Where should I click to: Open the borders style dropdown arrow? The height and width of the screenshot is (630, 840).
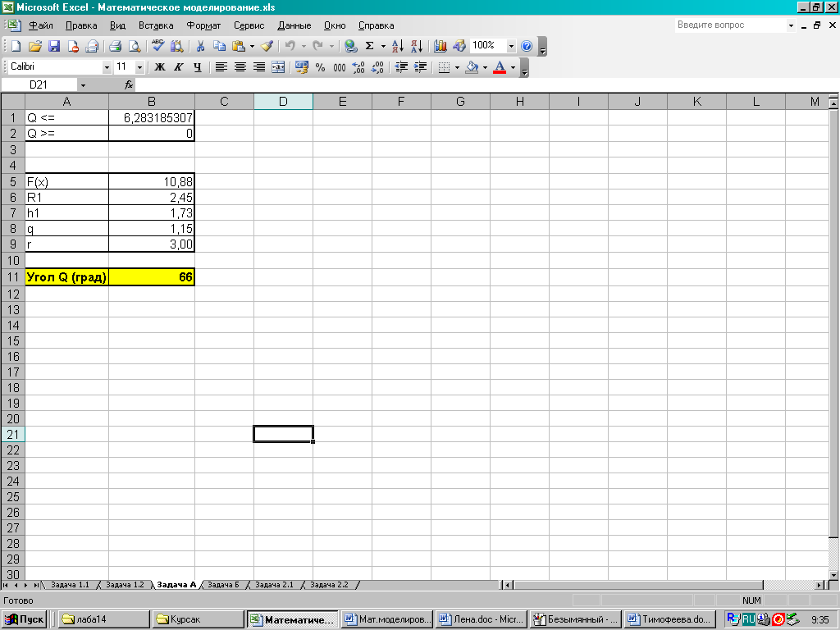point(457,67)
